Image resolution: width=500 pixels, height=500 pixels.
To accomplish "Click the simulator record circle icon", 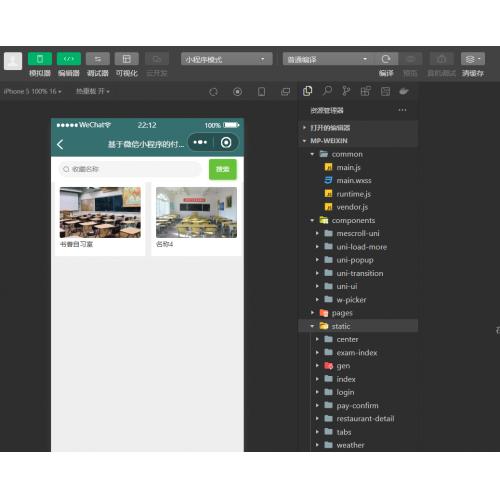I will tap(237, 92).
